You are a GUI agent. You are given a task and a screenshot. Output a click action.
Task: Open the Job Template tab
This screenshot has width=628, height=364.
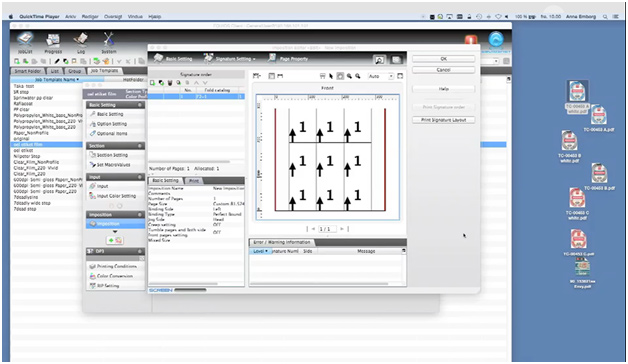click(x=105, y=70)
